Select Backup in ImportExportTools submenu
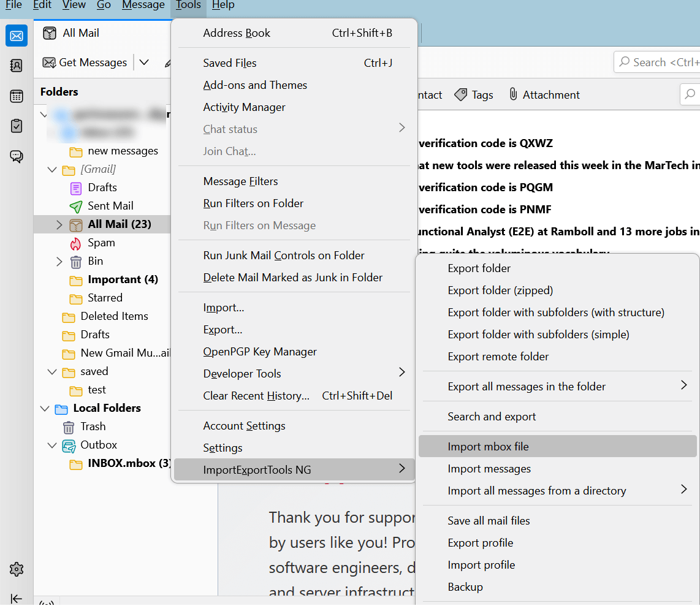Screen dimensions: 700x614 tap(558, 587)
